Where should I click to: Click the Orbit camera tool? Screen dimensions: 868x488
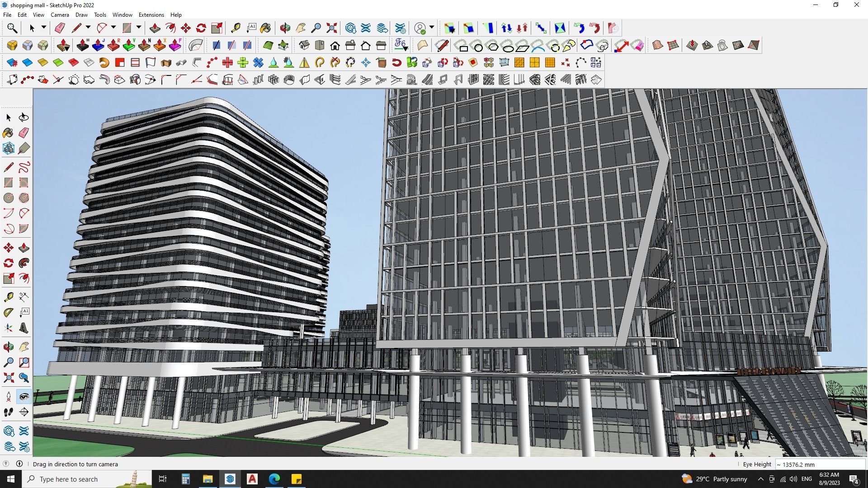pyautogui.click(x=285, y=28)
